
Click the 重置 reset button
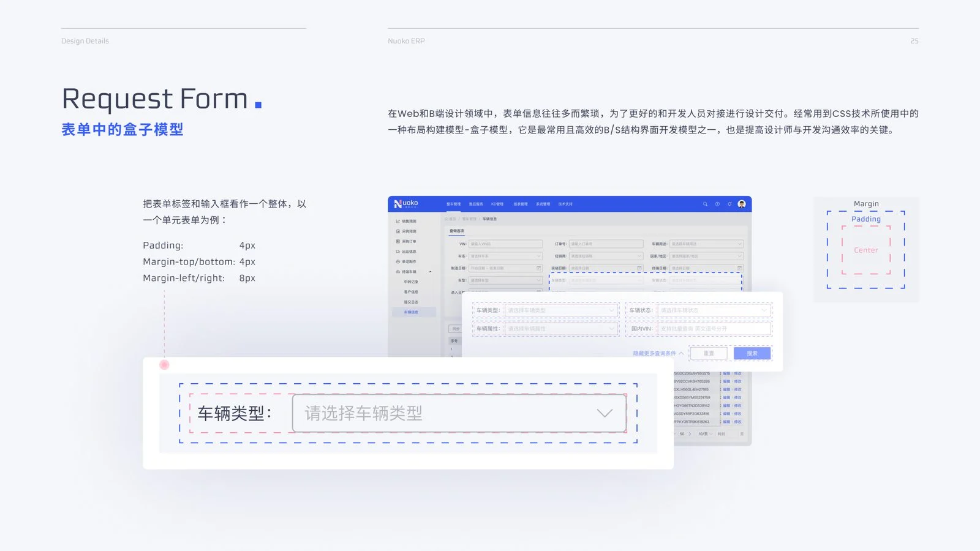709,353
